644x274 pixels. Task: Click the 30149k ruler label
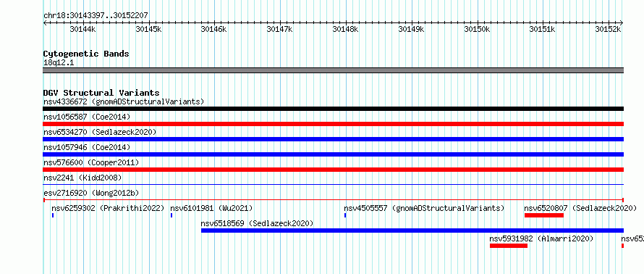[412, 29]
